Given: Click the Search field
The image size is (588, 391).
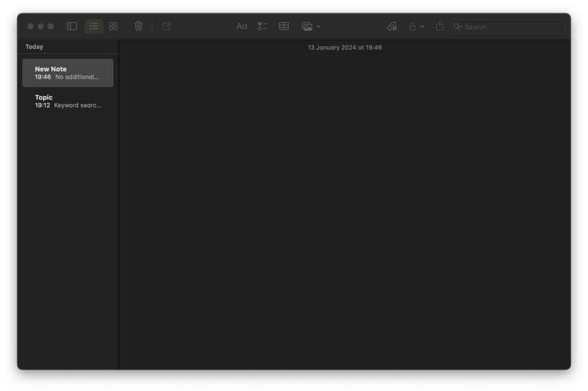Looking at the screenshot, I should 508,26.
